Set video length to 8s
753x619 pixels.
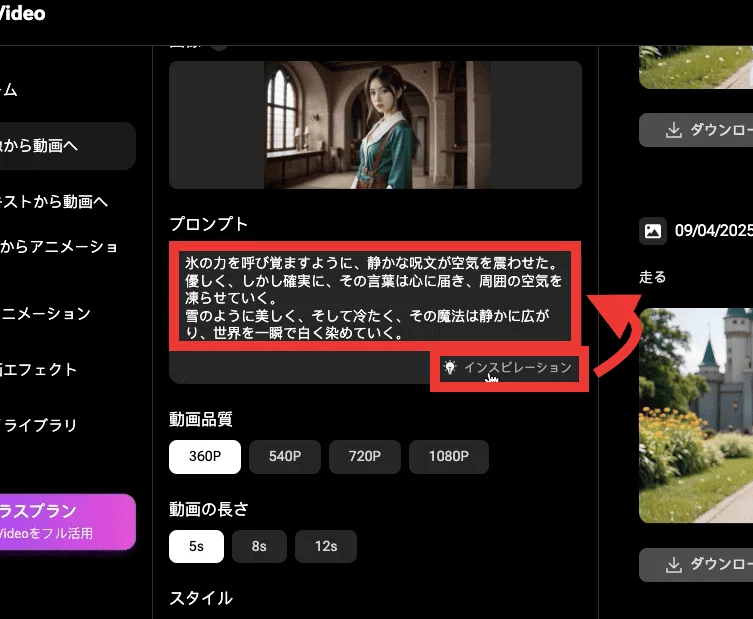click(x=259, y=546)
